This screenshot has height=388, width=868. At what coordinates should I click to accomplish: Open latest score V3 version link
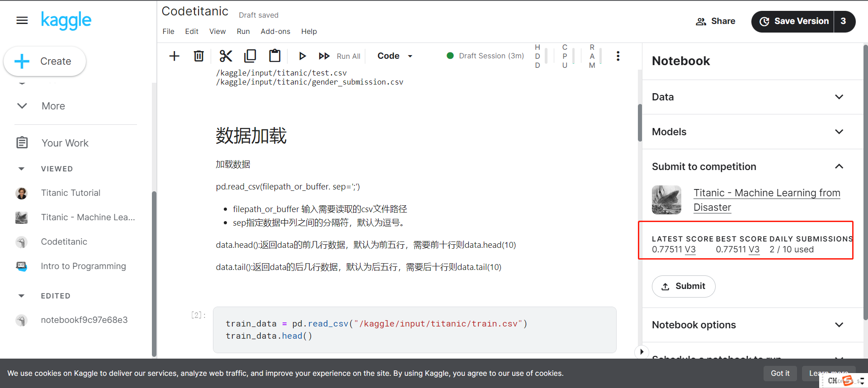(690, 250)
